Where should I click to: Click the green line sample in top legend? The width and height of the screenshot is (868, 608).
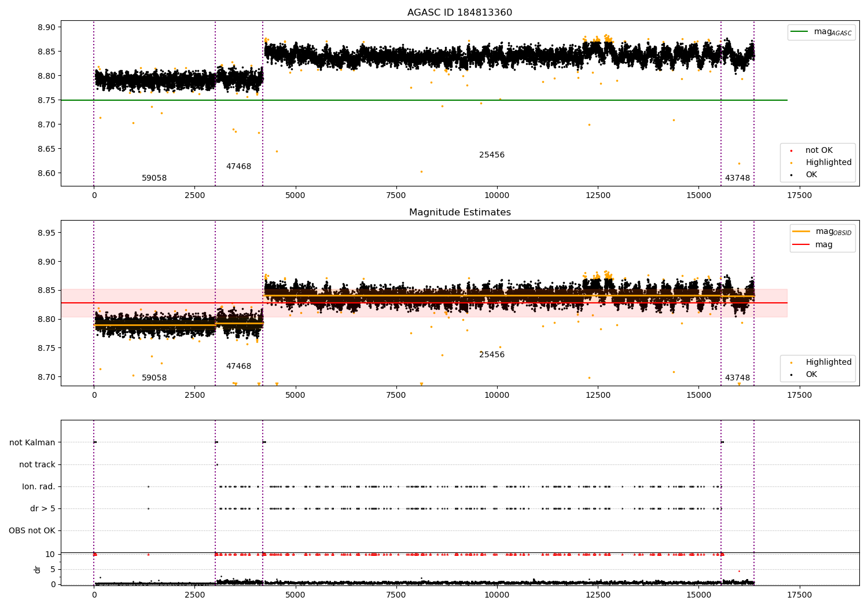(x=800, y=32)
